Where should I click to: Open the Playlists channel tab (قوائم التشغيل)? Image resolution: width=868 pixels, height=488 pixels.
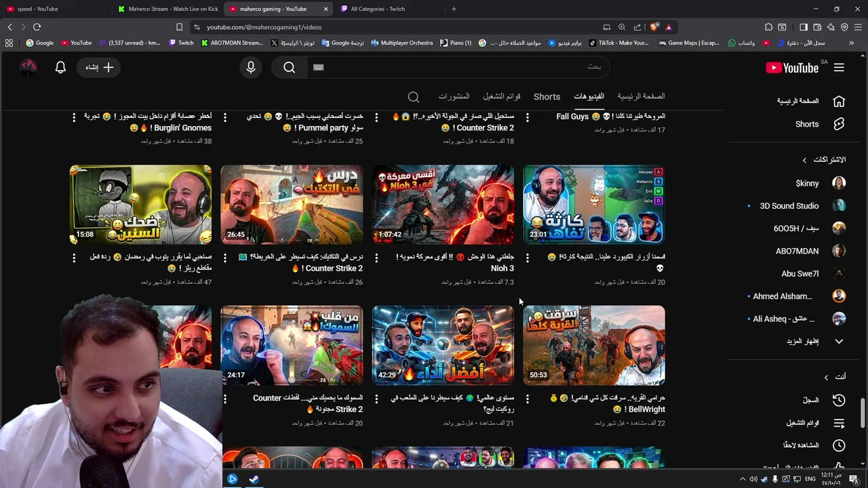coord(501,96)
